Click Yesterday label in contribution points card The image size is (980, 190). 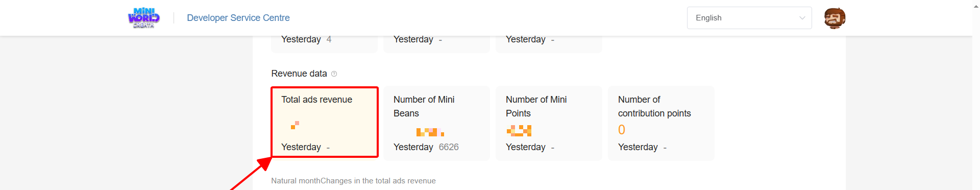tap(638, 147)
